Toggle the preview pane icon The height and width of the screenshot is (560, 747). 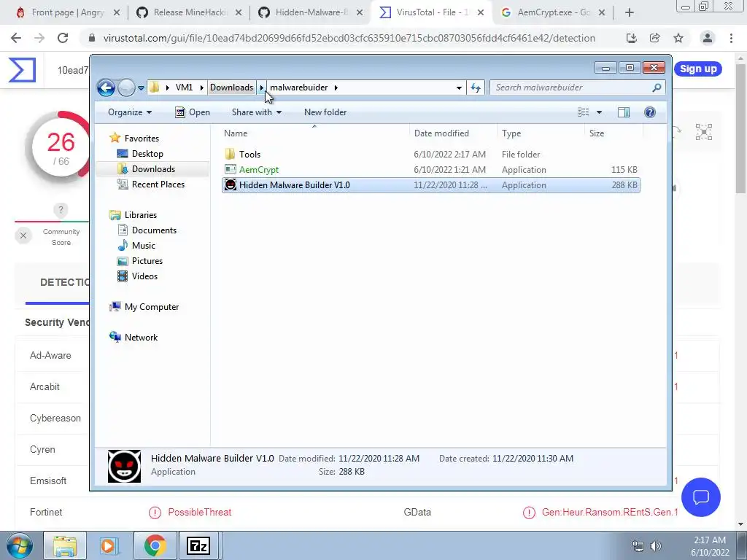[624, 112]
